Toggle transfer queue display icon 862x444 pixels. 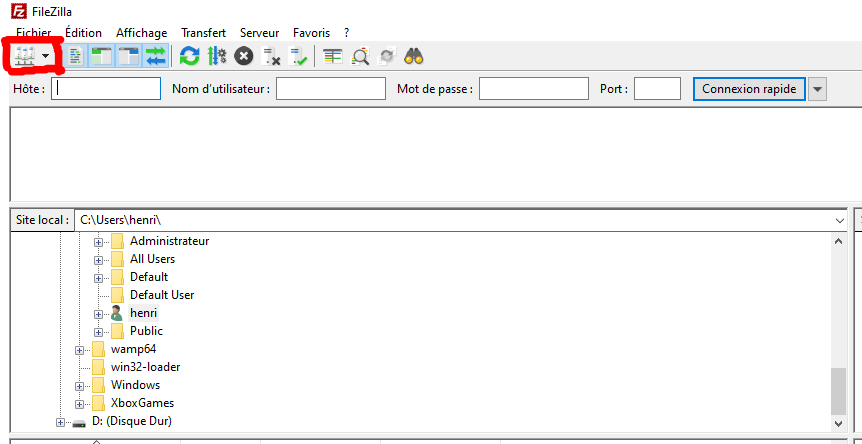155,56
